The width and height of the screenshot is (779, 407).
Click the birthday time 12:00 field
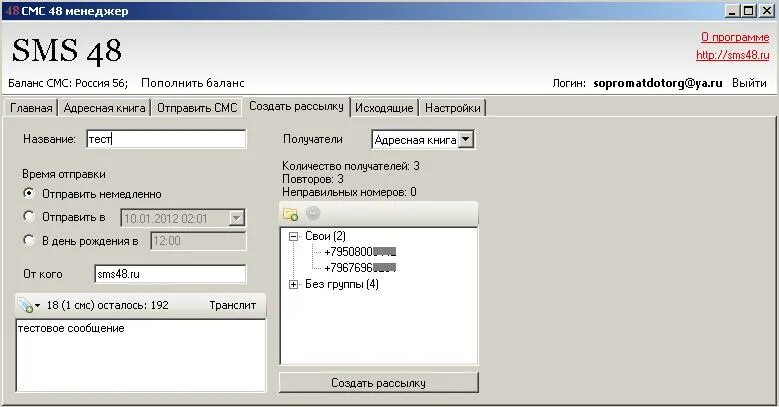(x=198, y=242)
